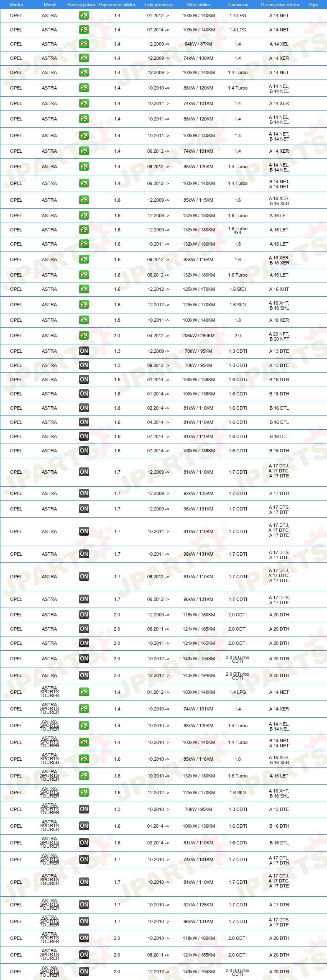Click the Marka column header

coord(16,5)
